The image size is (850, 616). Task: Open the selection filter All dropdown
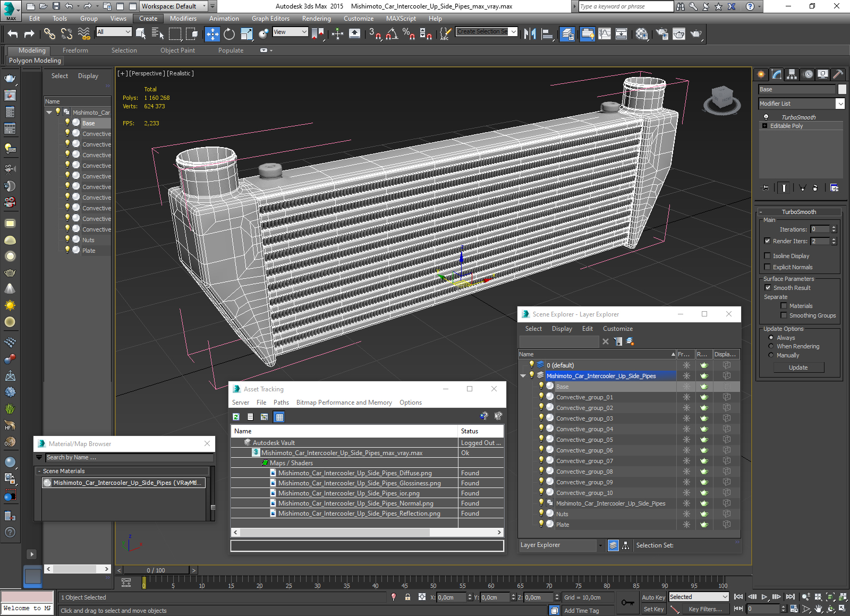(x=114, y=32)
